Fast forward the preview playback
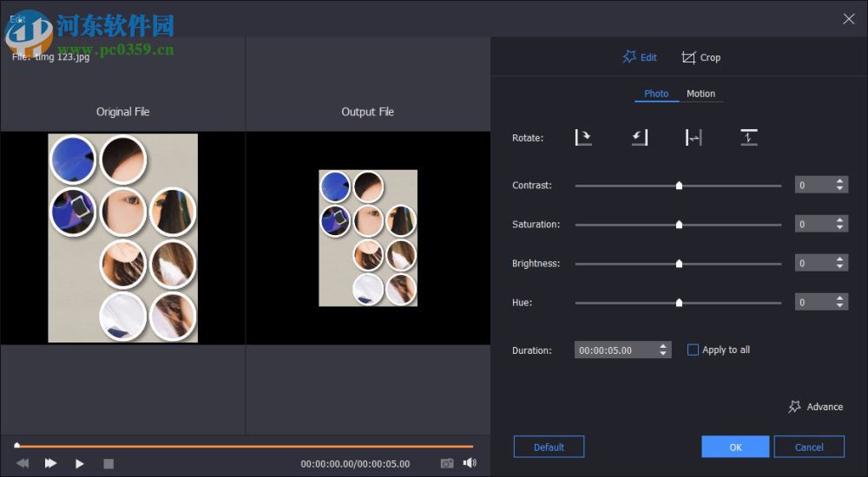 50,463
